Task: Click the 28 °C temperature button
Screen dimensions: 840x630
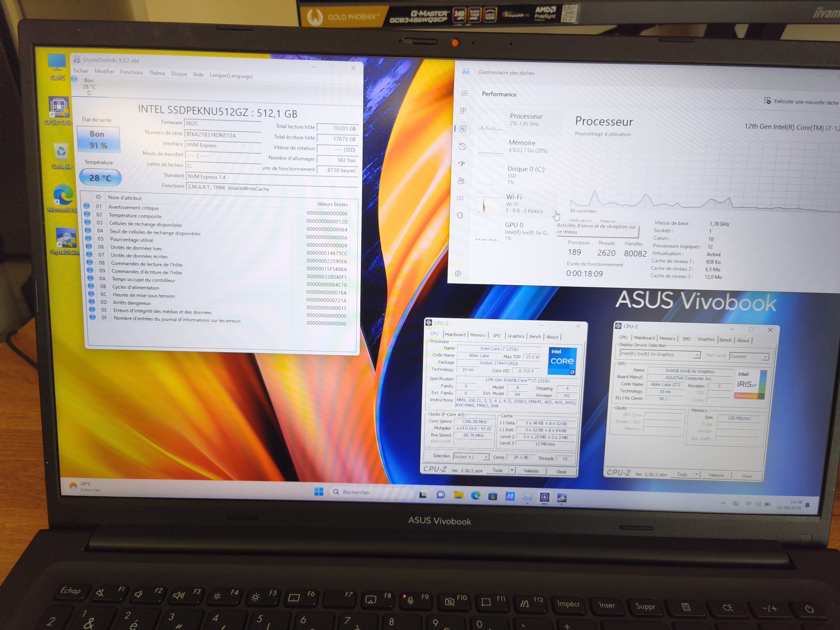Action: (100, 178)
